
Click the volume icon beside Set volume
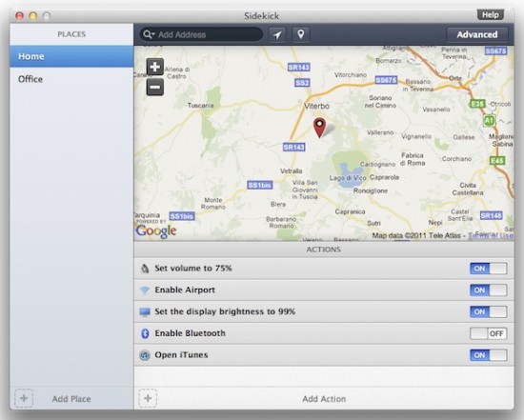coord(145,269)
